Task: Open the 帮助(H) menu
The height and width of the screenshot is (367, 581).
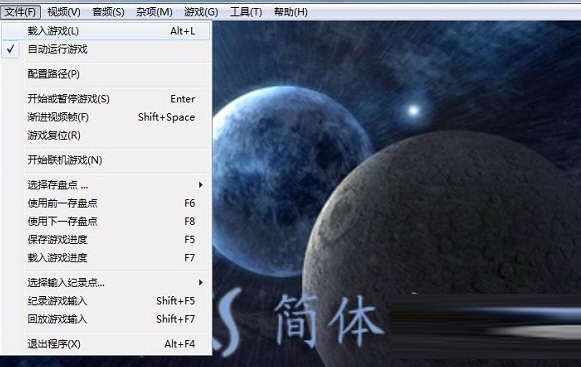Action: pos(290,12)
